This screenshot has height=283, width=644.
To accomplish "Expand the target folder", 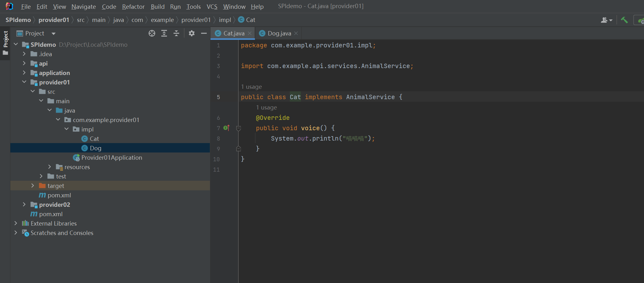I will [x=33, y=186].
